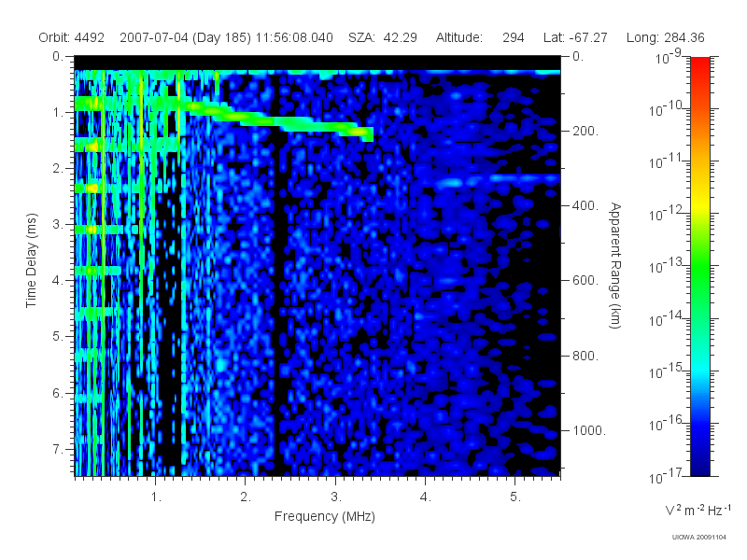Click the '2.' tick on the time delay axis
This screenshot has height=560, width=747.
[x=58, y=169]
